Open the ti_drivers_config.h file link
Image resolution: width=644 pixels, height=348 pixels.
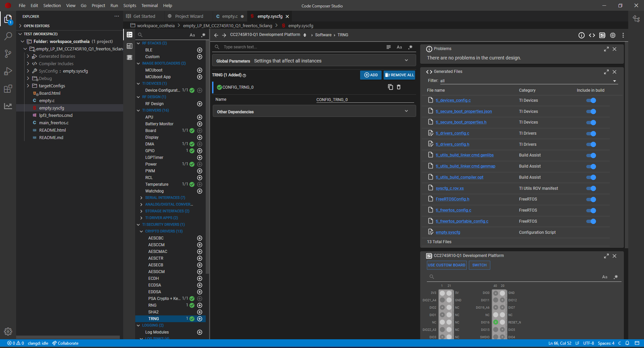tap(452, 144)
